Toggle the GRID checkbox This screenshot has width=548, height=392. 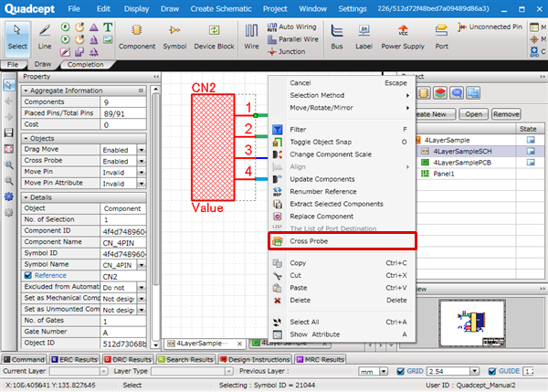point(401,371)
